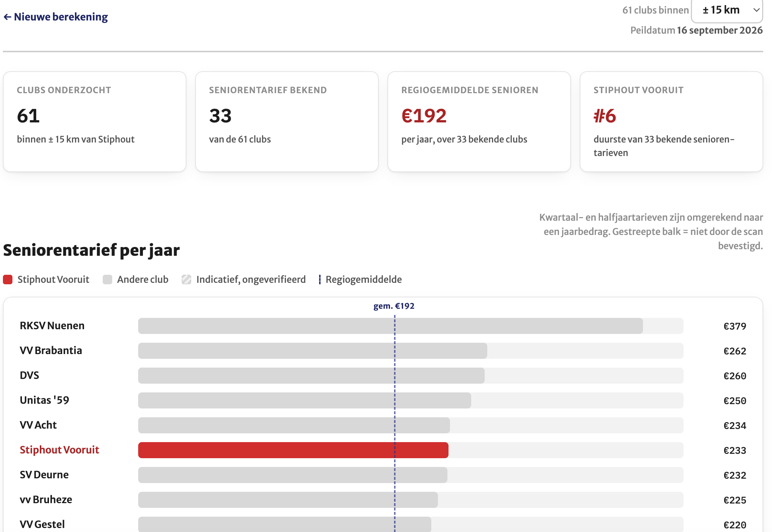This screenshot has width=772, height=532.
Task: Click the 'gem. €192' average label
Action: click(394, 306)
